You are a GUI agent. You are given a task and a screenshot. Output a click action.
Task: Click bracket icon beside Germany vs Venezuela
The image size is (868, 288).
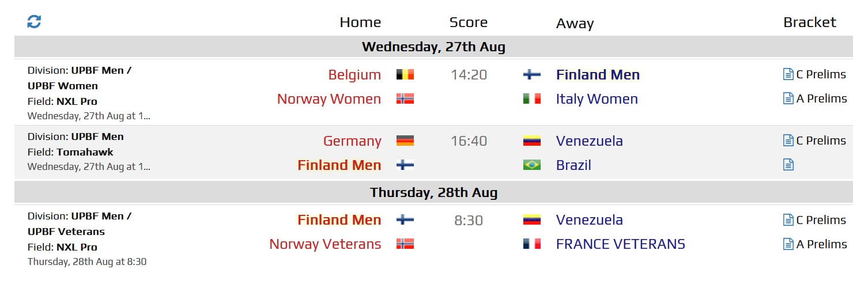coord(788,141)
